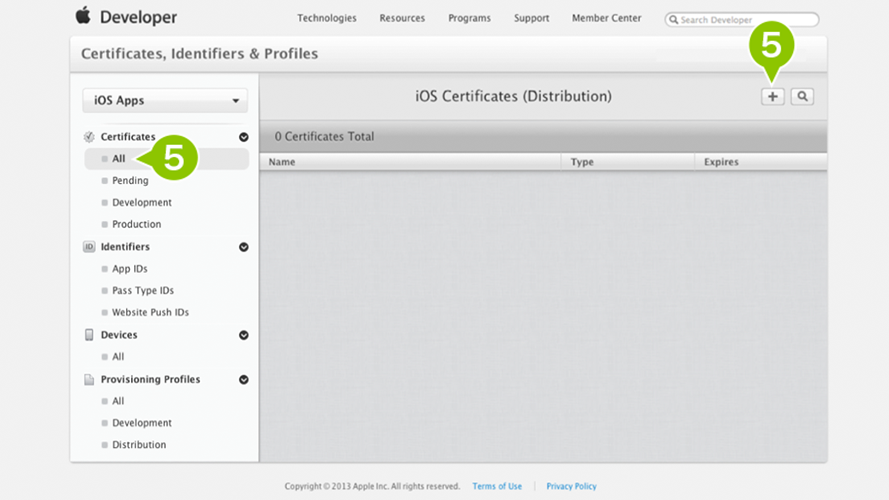Click the Apple logo icon
This screenshot has width=889, height=500.
pyautogui.click(x=83, y=15)
